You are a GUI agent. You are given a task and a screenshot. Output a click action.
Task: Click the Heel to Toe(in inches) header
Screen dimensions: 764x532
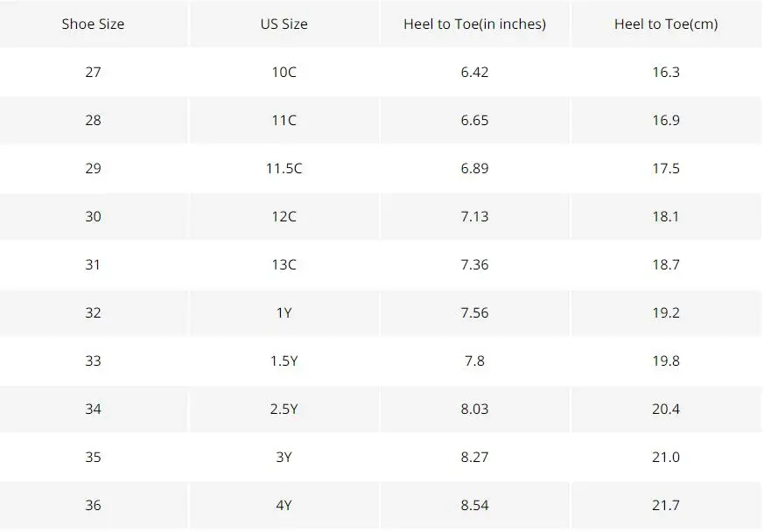tap(474, 24)
